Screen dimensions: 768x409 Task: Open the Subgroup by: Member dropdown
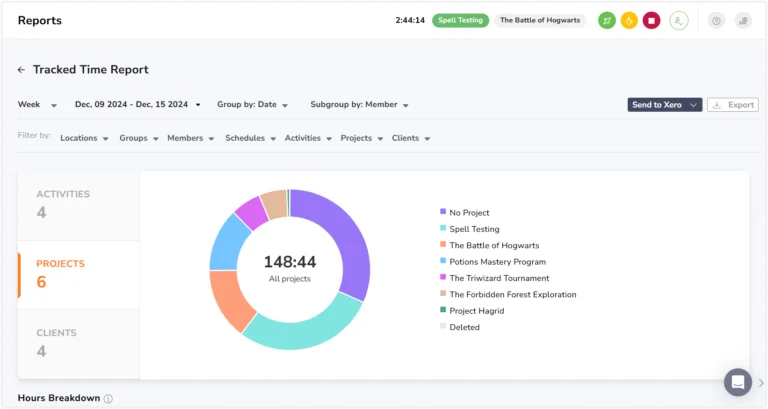pyautogui.click(x=359, y=105)
